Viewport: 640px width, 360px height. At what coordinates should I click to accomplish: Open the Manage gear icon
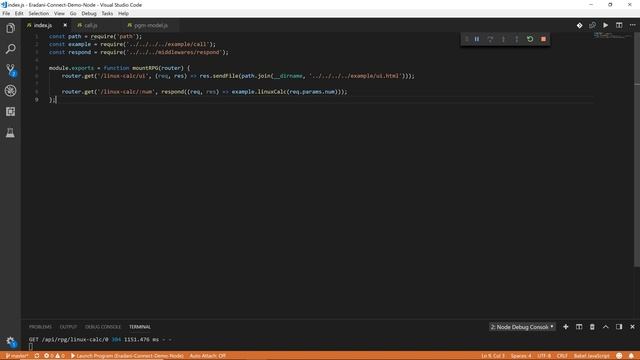point(10,341)
